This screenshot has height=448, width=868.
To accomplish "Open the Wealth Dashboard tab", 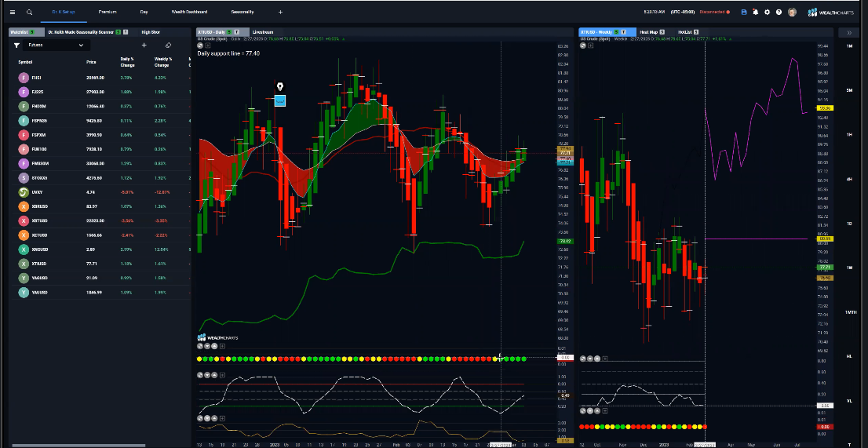I will click(x=189, y=12).
